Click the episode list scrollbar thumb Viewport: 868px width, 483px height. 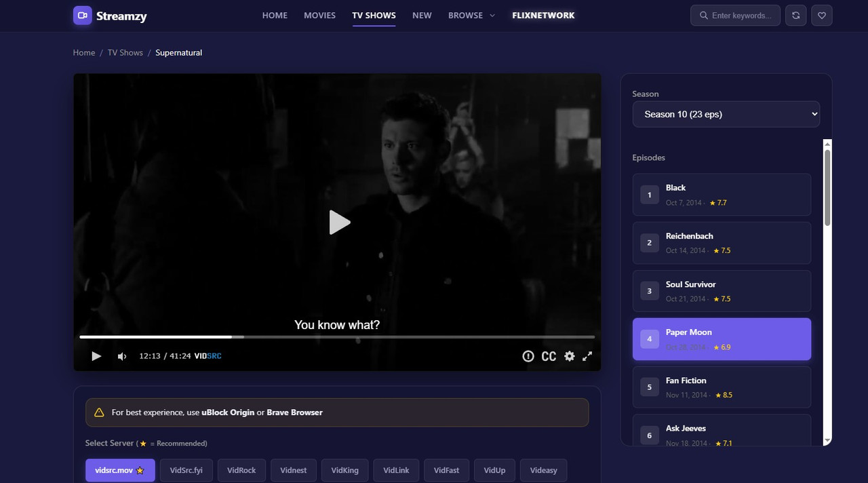point(827,188)
